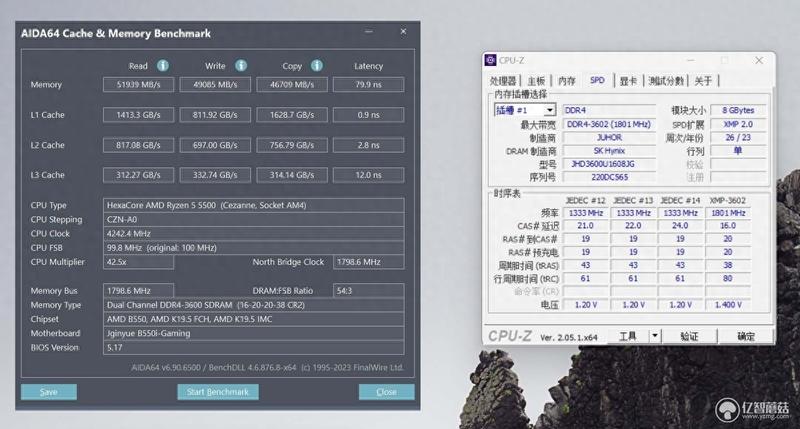Click the 验证 button in CPU-Z
The height and width of the screenshot is (429, 800).
(x=689, y=336)
